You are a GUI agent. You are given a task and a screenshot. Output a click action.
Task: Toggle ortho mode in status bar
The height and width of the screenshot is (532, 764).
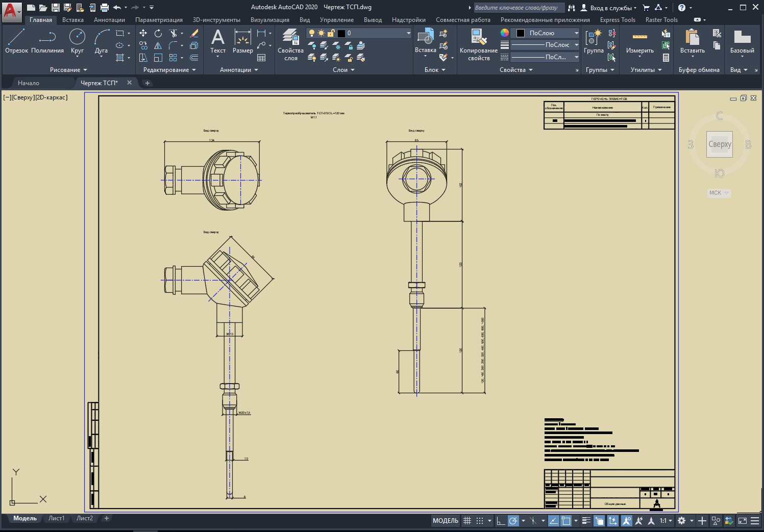(501, 521)
